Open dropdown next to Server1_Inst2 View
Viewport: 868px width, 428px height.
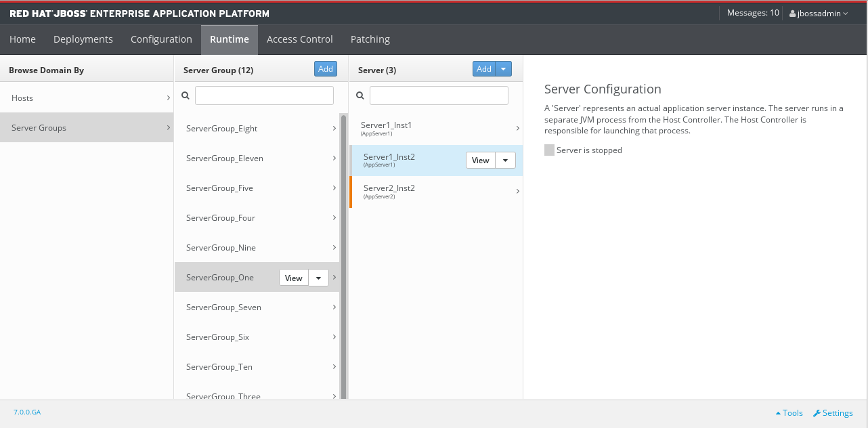click(x=505, y=160)
